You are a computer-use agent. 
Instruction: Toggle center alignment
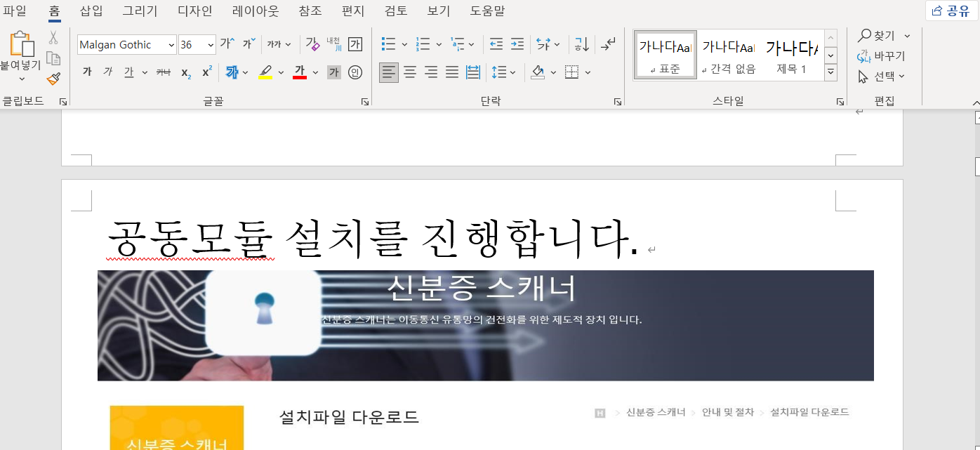410,72
